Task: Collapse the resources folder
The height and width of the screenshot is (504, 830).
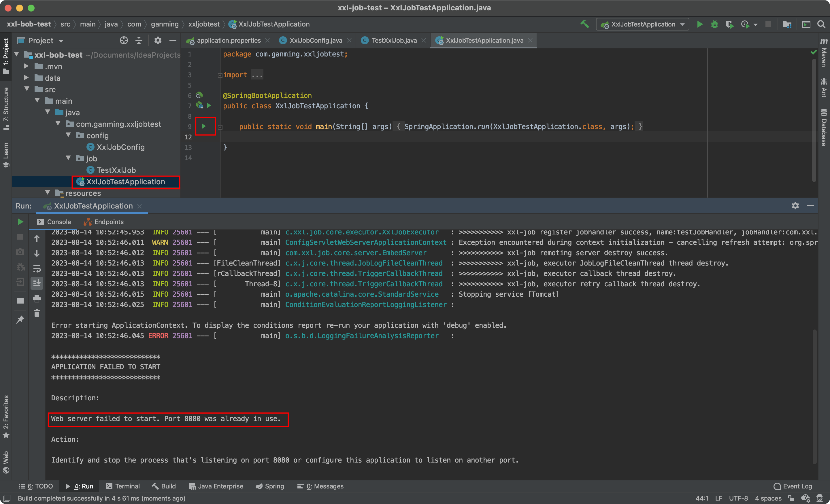Action: 48,193
